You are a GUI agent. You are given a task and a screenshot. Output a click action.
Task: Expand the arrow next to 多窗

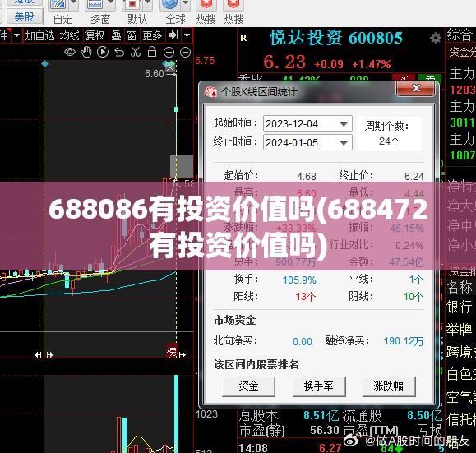click(x=111, y=3)
